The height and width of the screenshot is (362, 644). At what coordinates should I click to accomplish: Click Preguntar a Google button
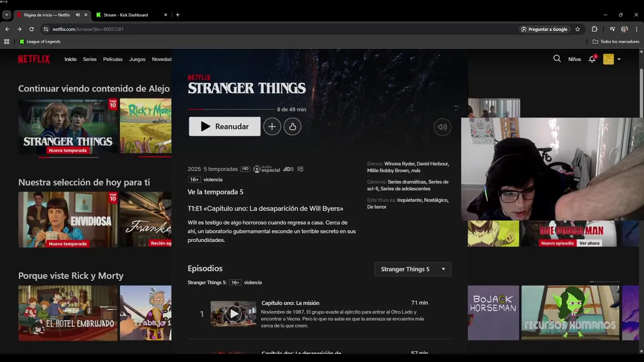point(544,29)
